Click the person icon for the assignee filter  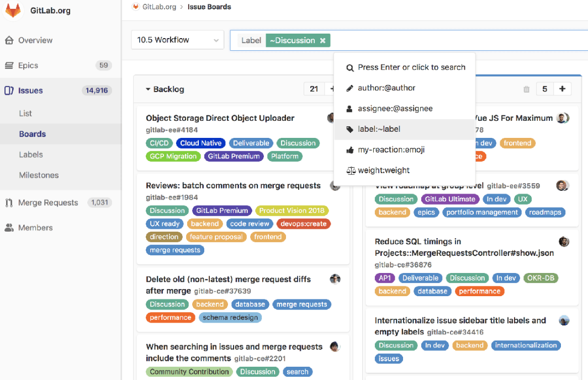349,109
